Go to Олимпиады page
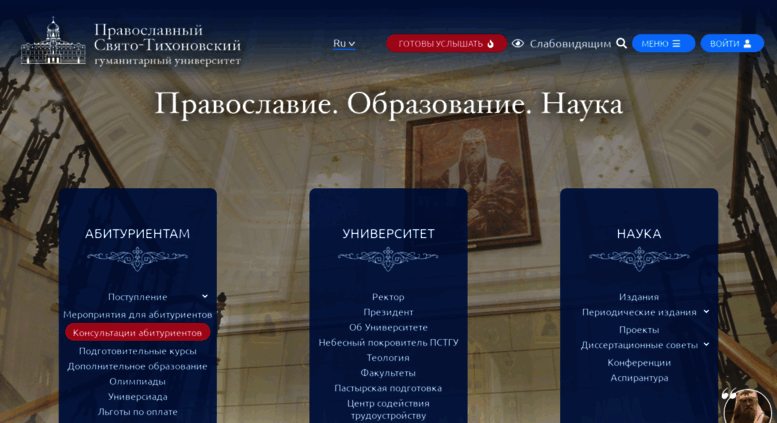 point(137,381)
